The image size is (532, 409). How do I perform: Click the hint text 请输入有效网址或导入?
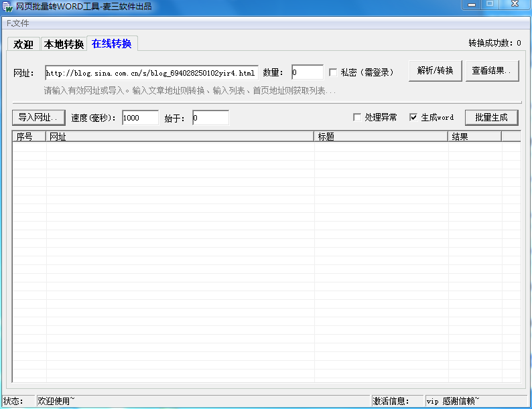pos(190,91)
